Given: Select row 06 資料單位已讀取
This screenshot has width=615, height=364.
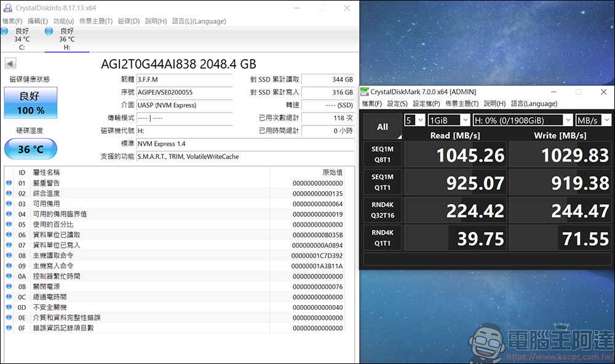Looking at the screenshot, I should (x=175, y=234).
